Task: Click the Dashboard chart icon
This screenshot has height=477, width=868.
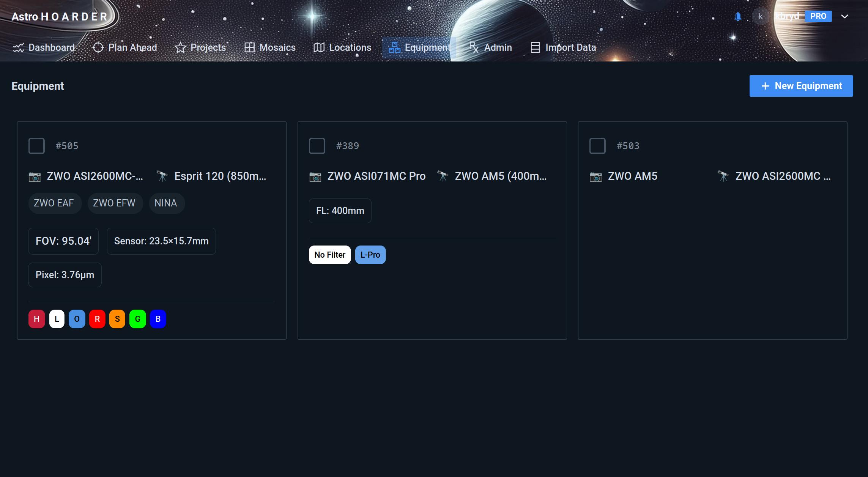Action: pyautogui.click(x=18, y=48)
